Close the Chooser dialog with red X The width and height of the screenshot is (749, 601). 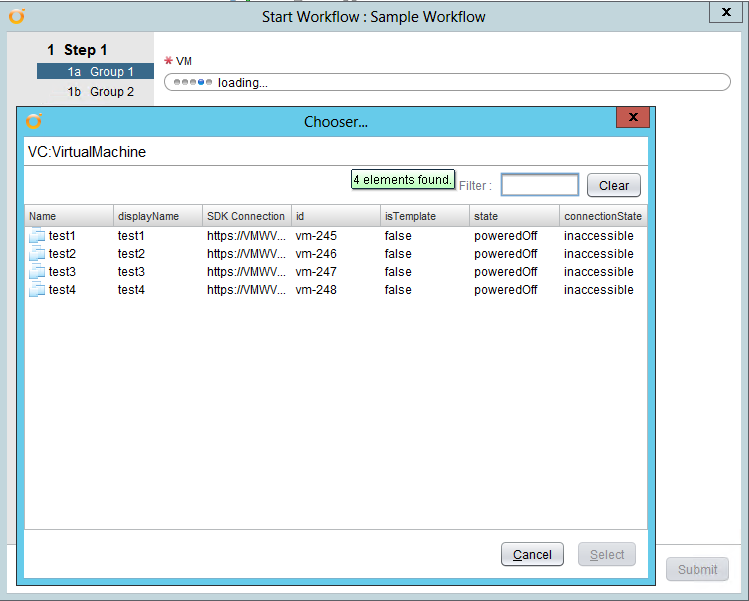633,118
